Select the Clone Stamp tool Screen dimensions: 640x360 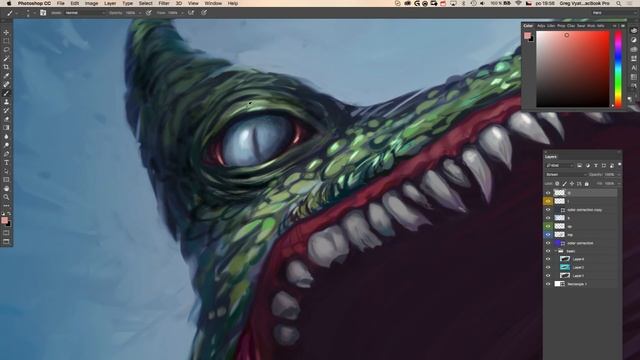6,102
